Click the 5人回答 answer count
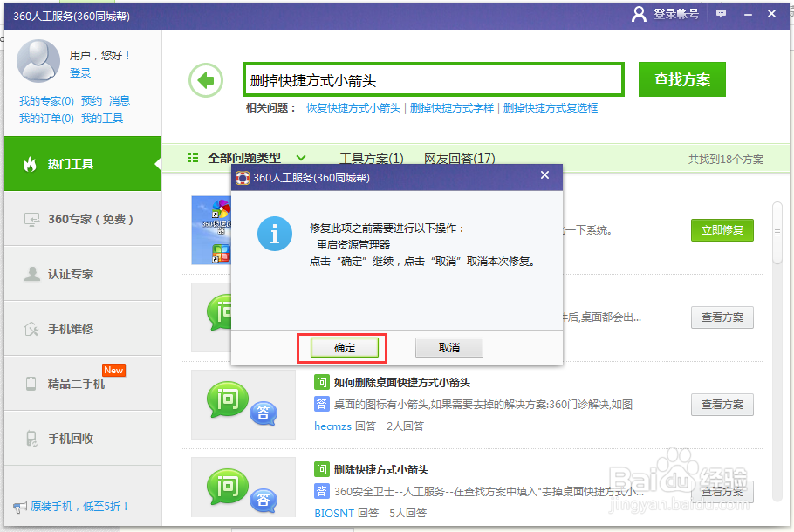The image size is (794, 532). pos(407,514)
